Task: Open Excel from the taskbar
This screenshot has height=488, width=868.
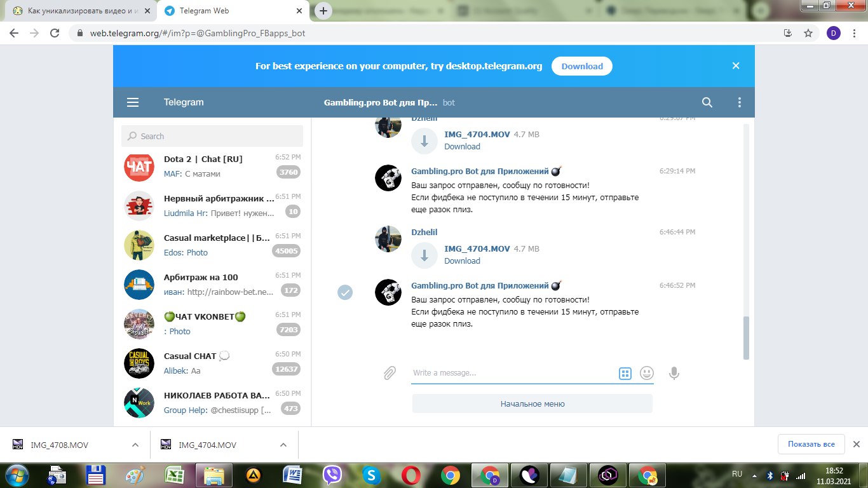Action: (x=174, y=475)
